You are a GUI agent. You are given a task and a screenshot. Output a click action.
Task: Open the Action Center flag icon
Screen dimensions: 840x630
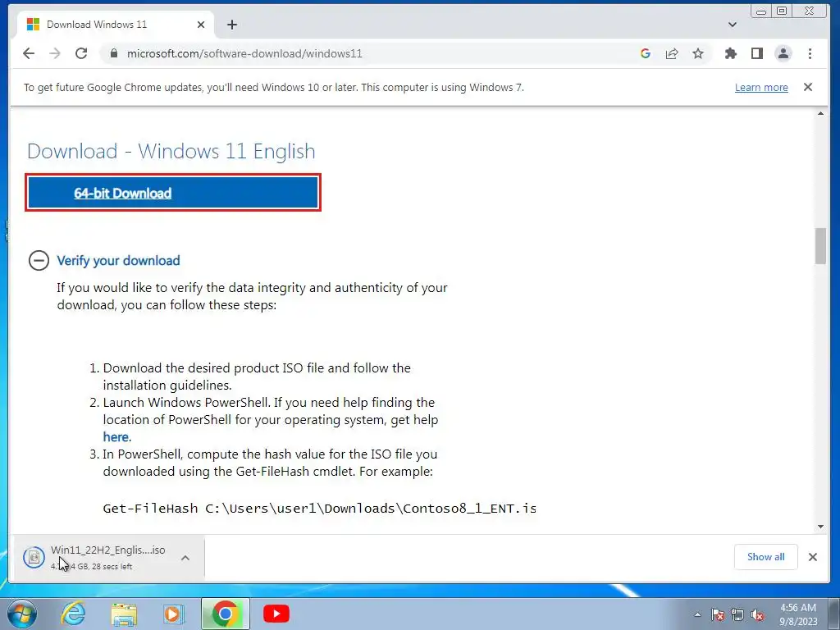pos(718,614)
